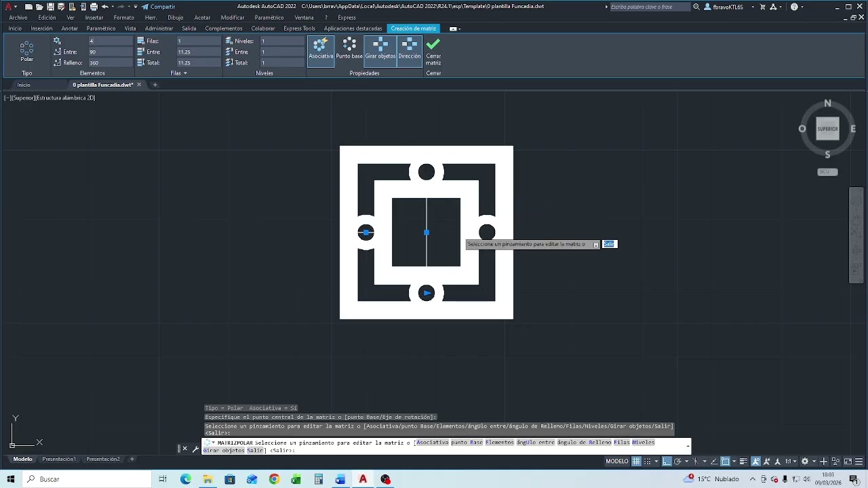
Task: Open the Modificar menu
Action: (x=233, y=18)
